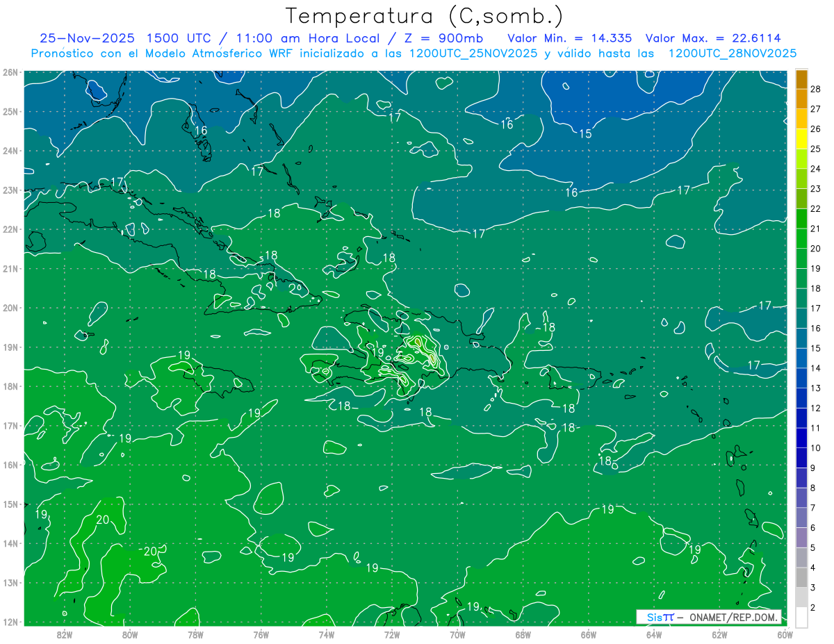Click the '62W' longitude axis label
834x644 pixels.
719,634
